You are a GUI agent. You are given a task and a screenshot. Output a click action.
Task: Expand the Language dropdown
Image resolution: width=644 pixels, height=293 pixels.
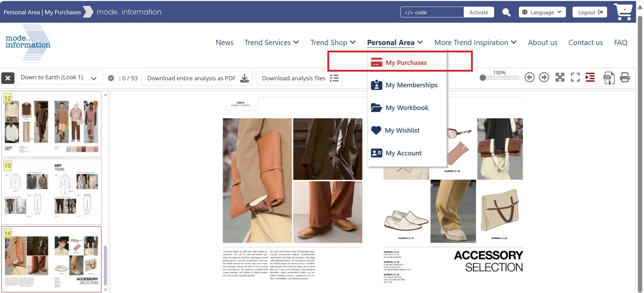542,12
